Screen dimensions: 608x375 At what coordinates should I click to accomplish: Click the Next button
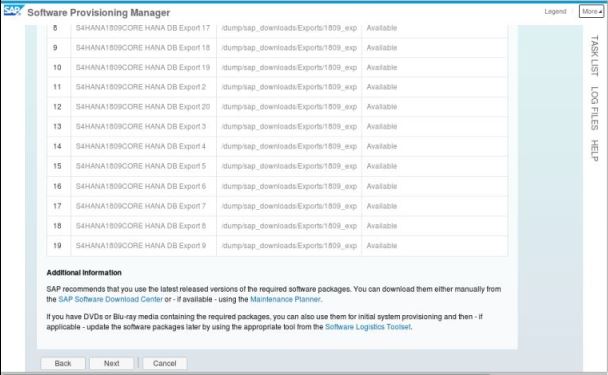112,363
